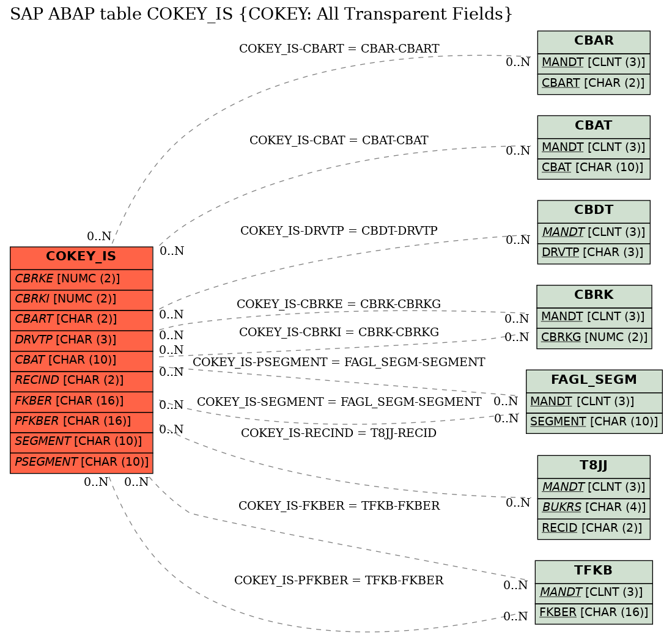Click CBAT [CHAR (10)] in CBAT table
Screen dimensions: 672x635
(594, 169)
